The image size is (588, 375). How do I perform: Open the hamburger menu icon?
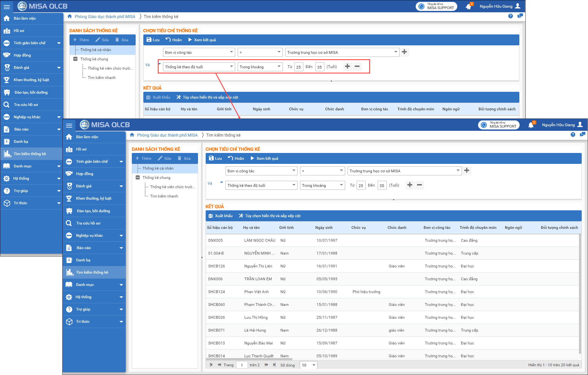pos(69,125)
